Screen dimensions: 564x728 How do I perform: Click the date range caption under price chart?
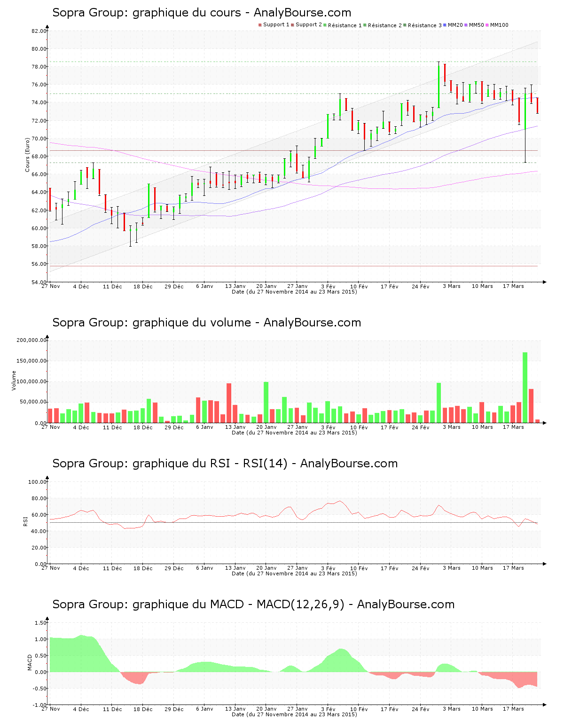(294, 292)
